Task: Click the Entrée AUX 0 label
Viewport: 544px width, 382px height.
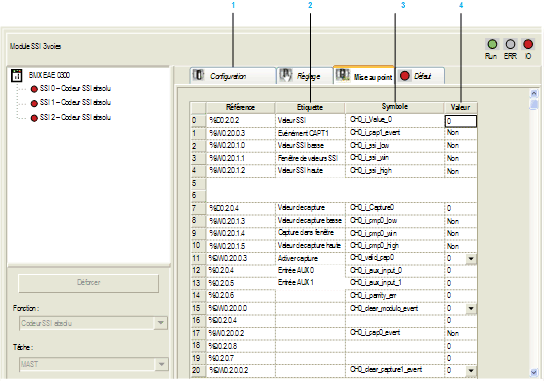Action: (296, 270)
